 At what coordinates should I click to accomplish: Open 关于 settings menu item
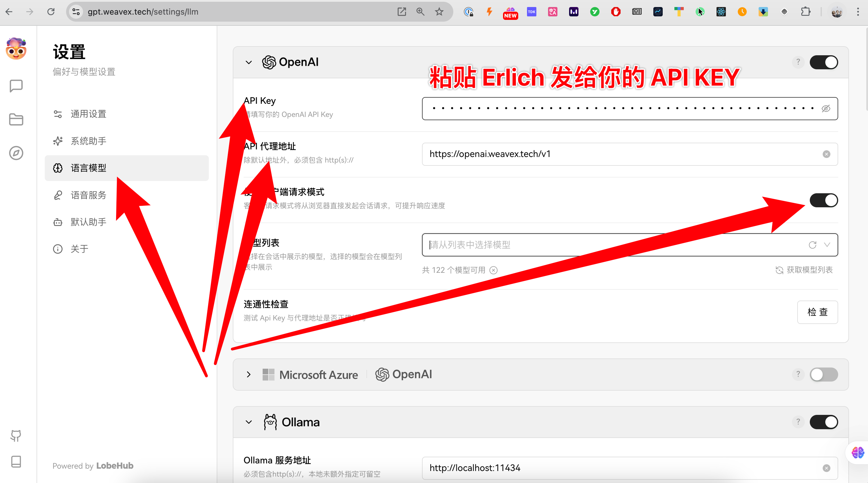[x=127, y=249]
